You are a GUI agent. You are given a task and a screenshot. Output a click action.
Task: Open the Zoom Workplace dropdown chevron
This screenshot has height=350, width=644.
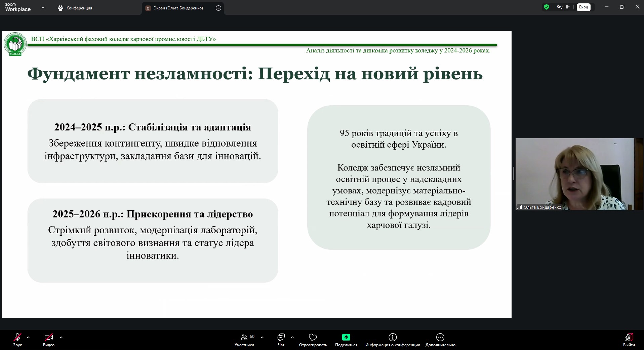coord(43,7)
